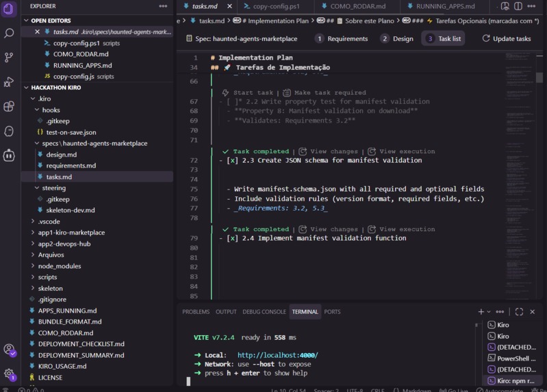Screen dimensions: 547x392
Task: Open the Ports panel tab
Action: pyautogui.click(x=332, y=311)
